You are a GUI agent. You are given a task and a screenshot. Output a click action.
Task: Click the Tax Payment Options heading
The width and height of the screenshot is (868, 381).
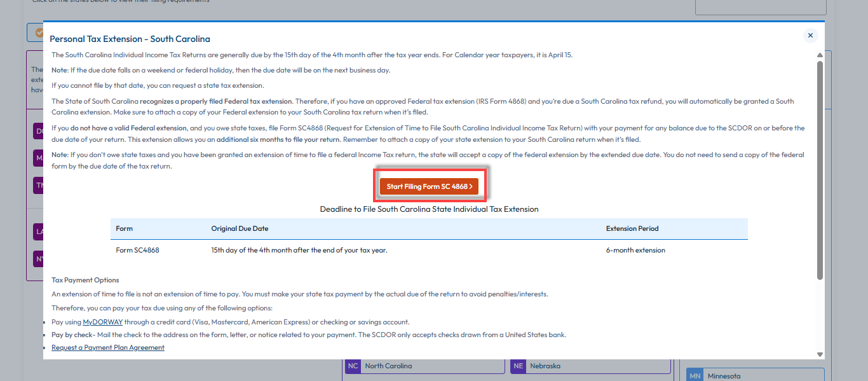pyautogui.click(x=85, y=280)
